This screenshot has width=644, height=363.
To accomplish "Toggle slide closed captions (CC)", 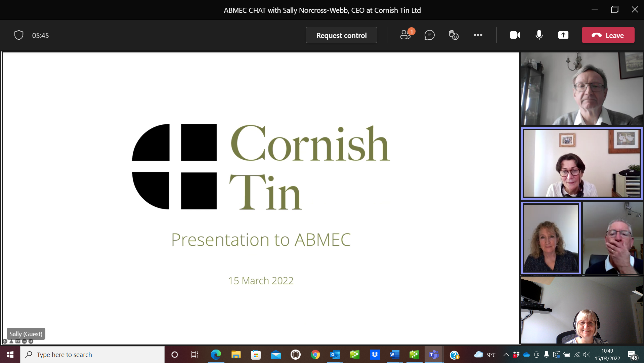I will (x=18, y=341).
